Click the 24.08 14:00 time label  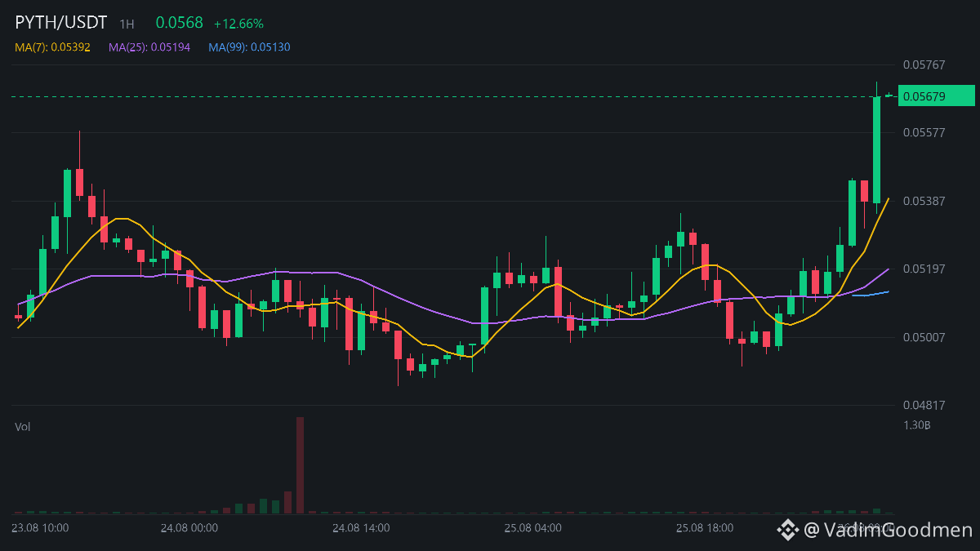[361, 528]
